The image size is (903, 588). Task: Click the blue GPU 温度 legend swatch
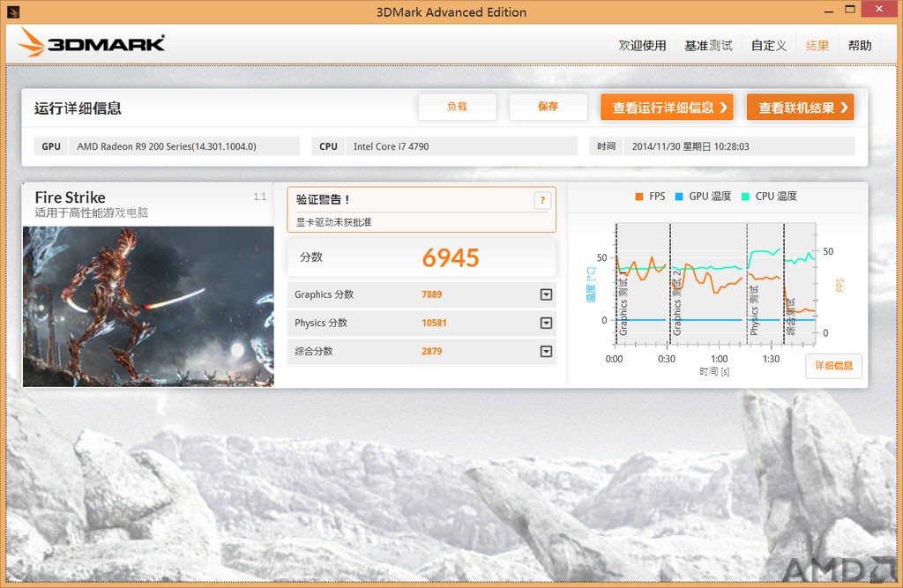[679, 197]
